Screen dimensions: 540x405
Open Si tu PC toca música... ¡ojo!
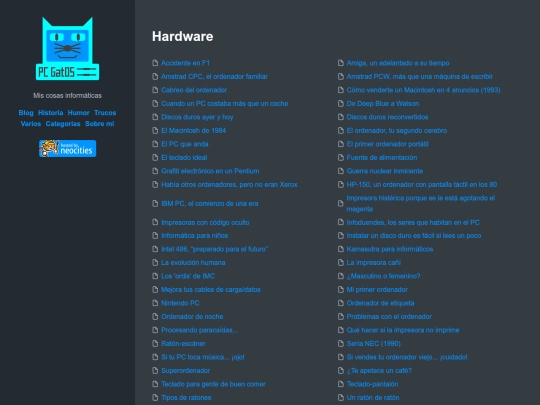click(x=203, y=357)
